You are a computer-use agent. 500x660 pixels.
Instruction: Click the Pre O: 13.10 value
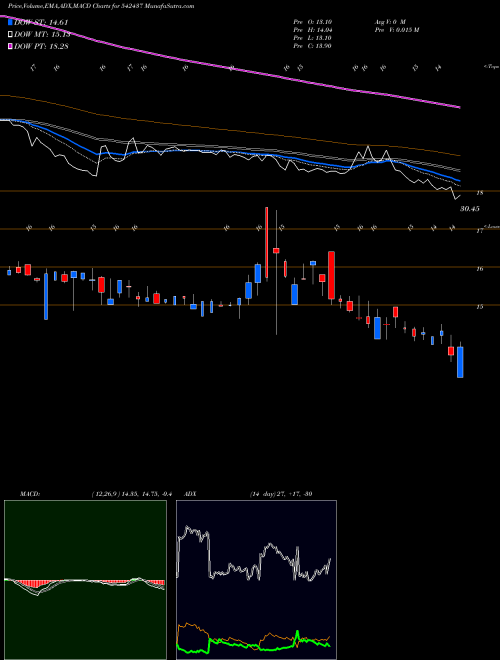click(x=313, y=22)
